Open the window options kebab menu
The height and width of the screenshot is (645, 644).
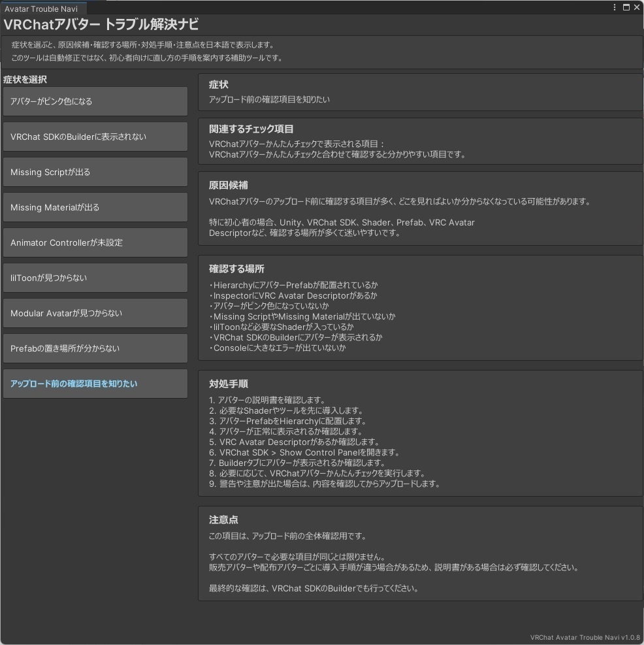tap(615, 7)
